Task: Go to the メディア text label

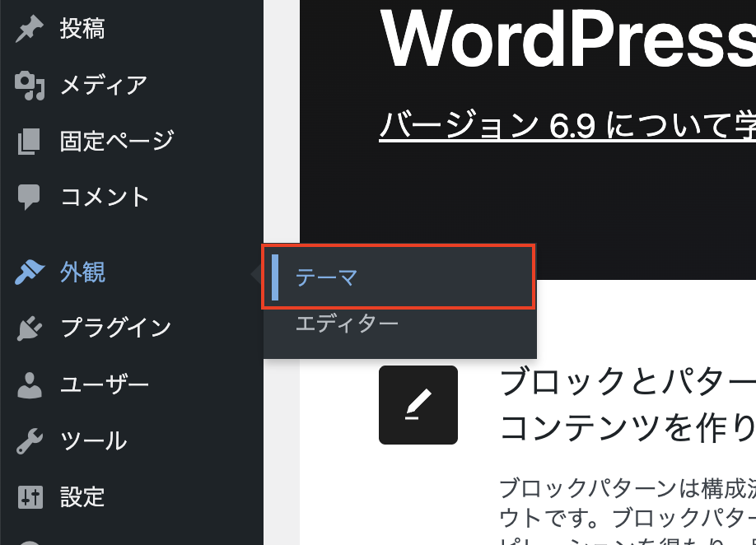Action: pos(104,86)
